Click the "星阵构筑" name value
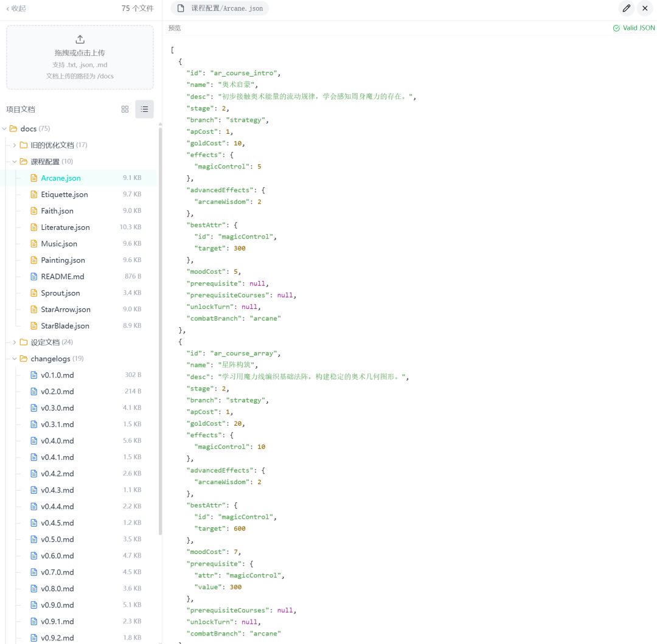 pos(236,365)
